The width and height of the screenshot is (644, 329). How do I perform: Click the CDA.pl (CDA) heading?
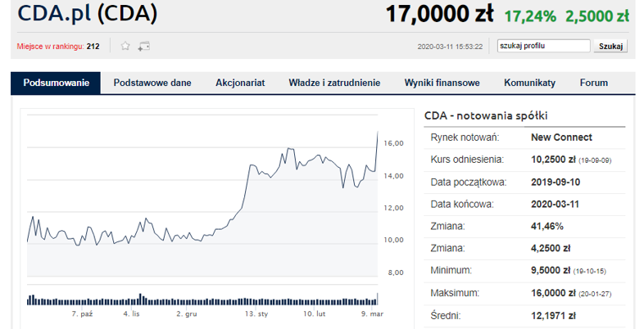coord(88,14)
